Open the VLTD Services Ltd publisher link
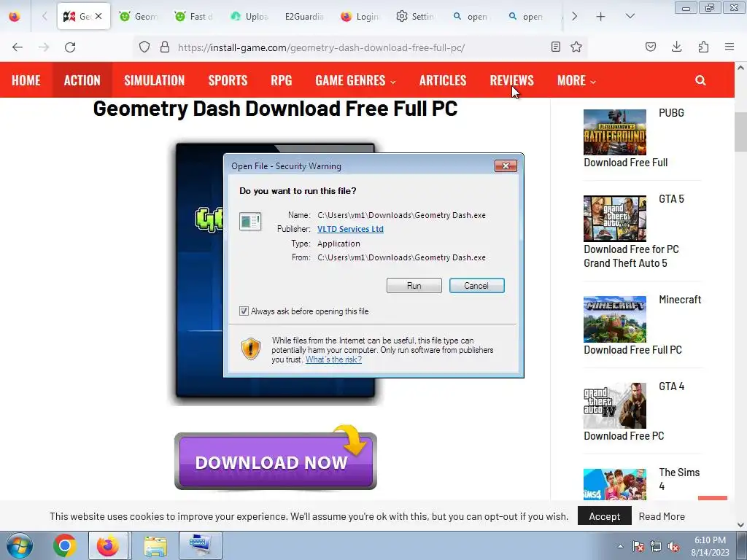747x560 pixels. click(350, 229)
